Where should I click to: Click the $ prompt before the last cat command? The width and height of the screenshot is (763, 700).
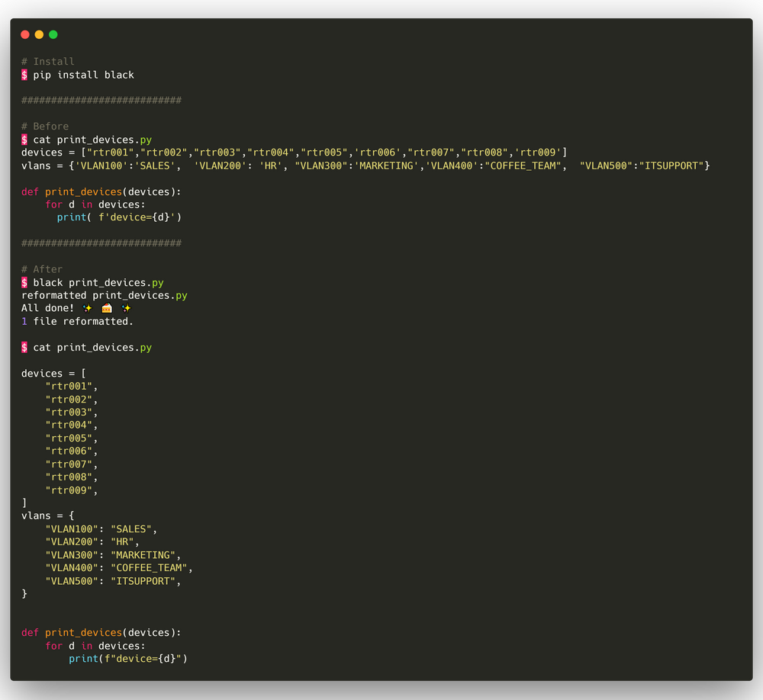tap(24, 347)
